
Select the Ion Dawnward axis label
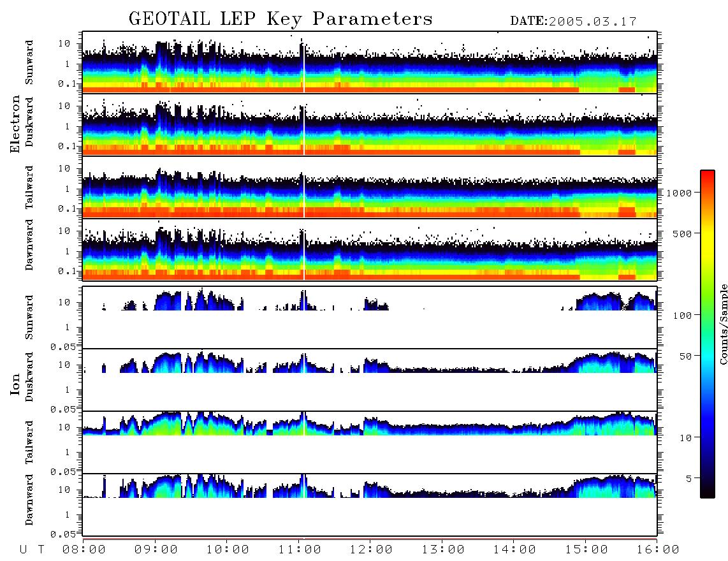[x=29, y=500]
